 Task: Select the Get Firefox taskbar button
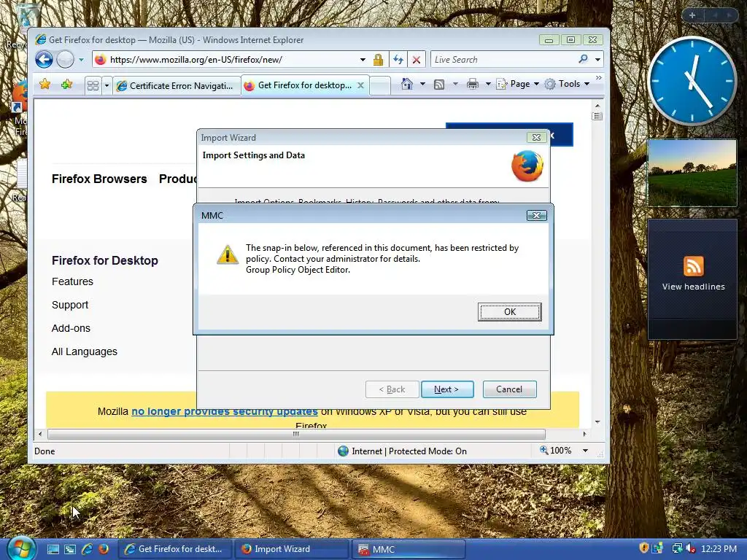(x=175, y=549)
